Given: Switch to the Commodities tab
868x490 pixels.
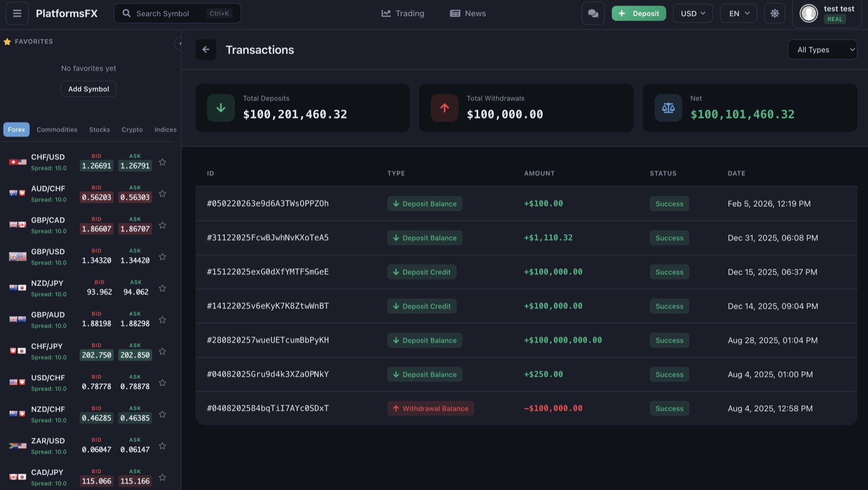Looking at the screenshot, I should pos(57,129).
